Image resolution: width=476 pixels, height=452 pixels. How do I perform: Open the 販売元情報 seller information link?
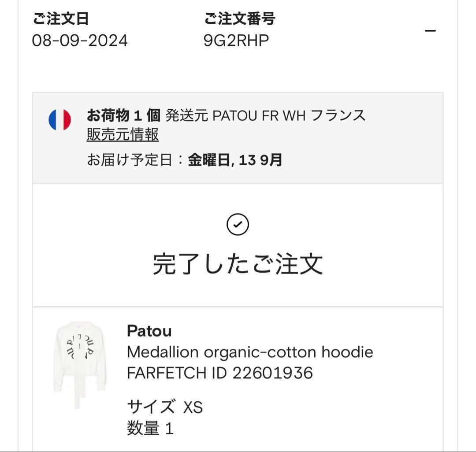click(x=124, y=136)
